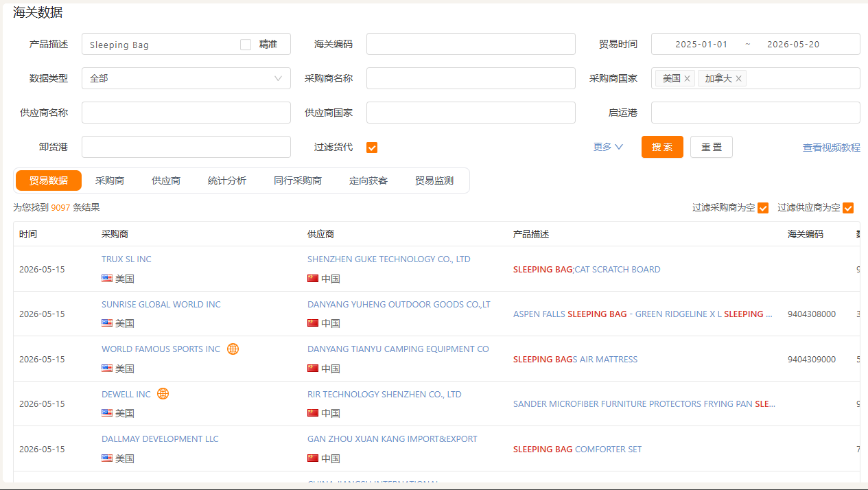Click the orange 搜索 button

click(x=662, y=147)
